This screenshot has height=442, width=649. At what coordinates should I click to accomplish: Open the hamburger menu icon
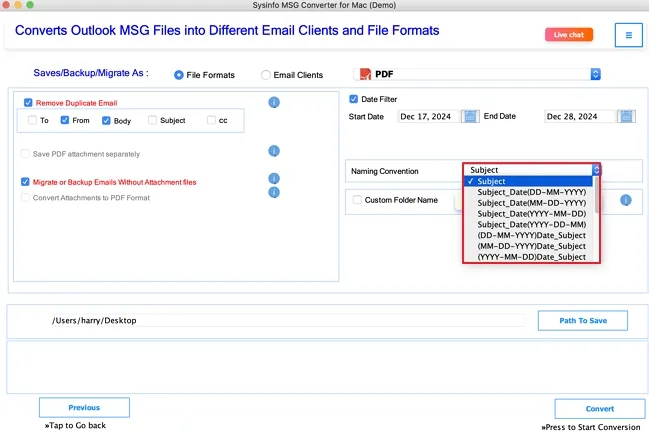(x=628, y=35)
